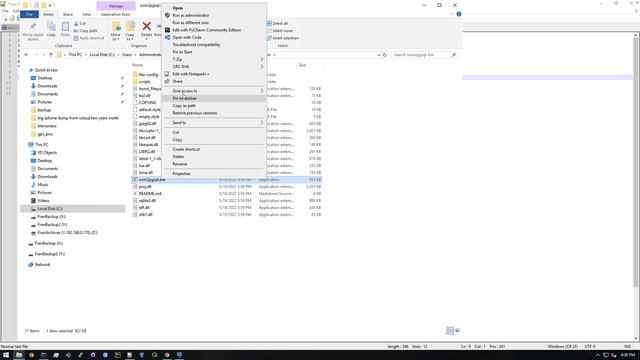Switch to the Share ribbon tab

click(x=68, y=14)
